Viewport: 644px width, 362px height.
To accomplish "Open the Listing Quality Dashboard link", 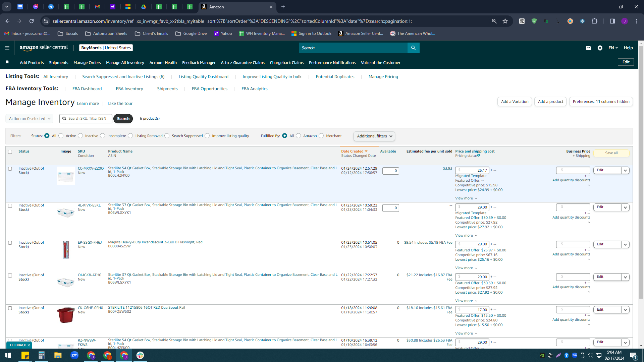I will pos(203,77).
